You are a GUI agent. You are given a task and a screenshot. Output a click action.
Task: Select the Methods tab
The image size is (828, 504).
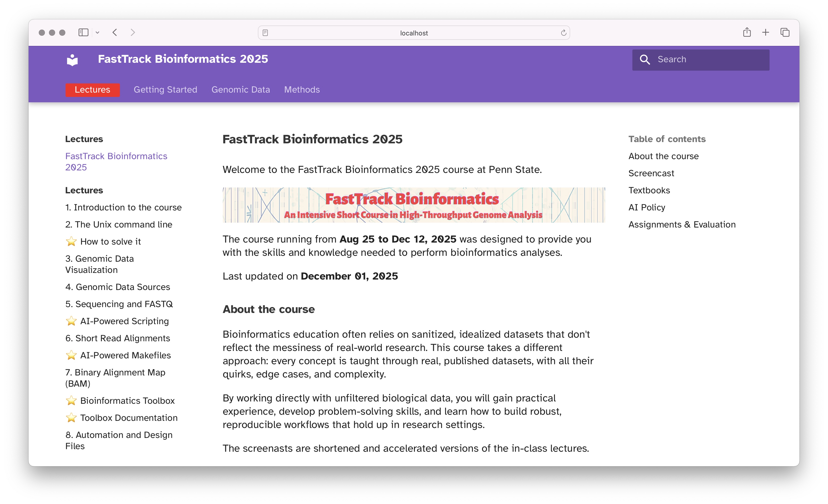(302, 90)
